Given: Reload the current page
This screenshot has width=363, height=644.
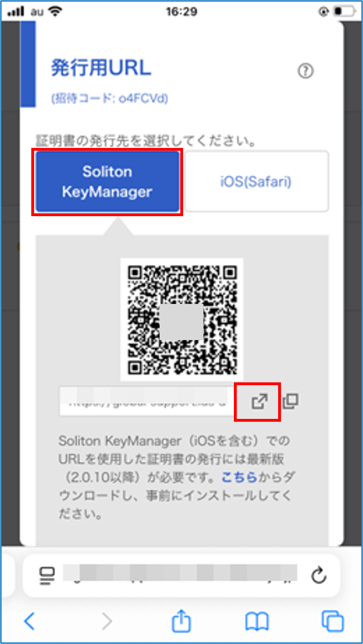Looking at the screenshot, I should [x=318, y=575].
